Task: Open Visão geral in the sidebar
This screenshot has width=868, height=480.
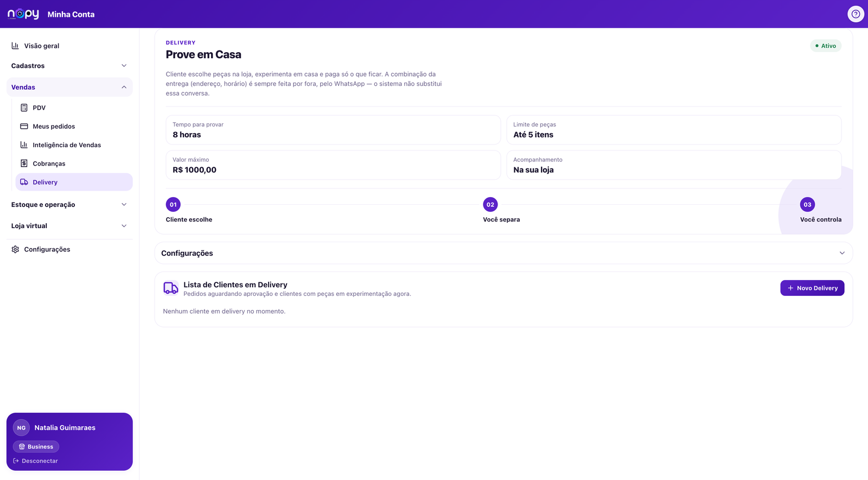Action: [69, 46]
